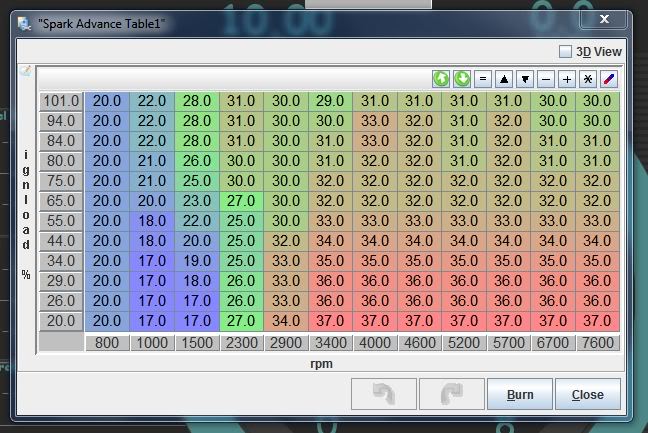The height and width of the screenshot is (433, 648).
Task: Select the 1000 rpm axis bin
Action: tap(152, 343)
